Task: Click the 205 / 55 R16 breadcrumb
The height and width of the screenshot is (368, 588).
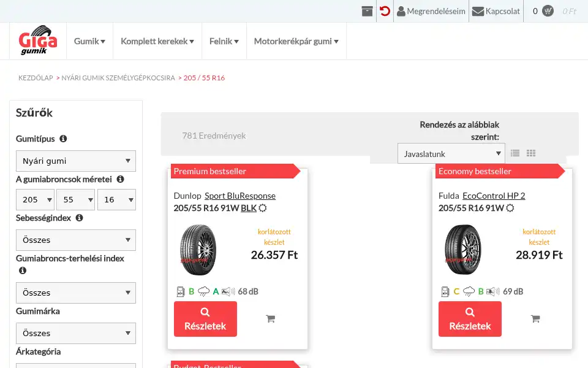Action: click(204, 78)
